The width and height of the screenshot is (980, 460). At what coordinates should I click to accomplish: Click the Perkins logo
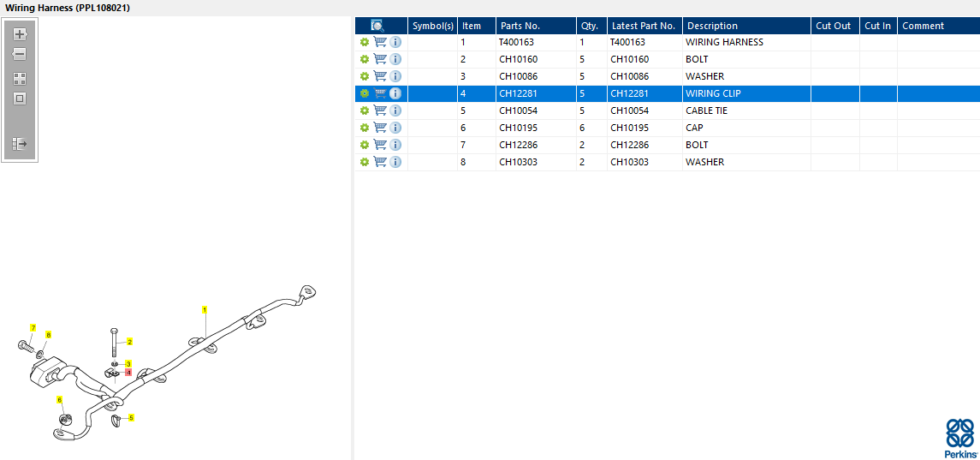(960, 439)
